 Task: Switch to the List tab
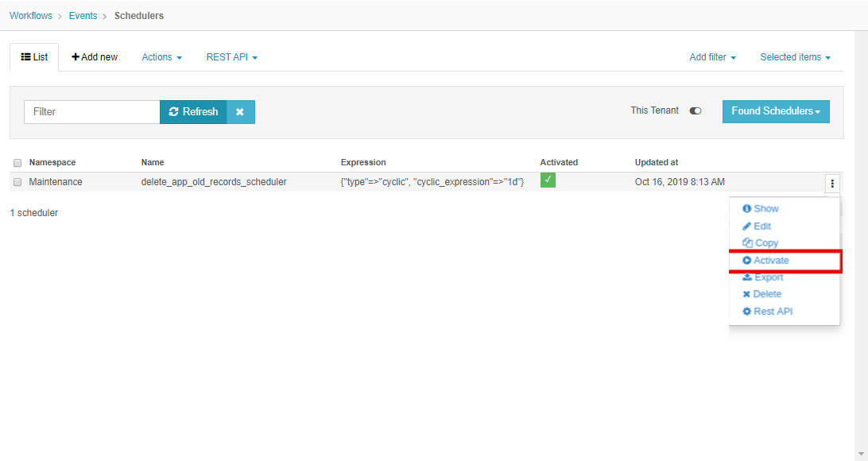[34, 57]
